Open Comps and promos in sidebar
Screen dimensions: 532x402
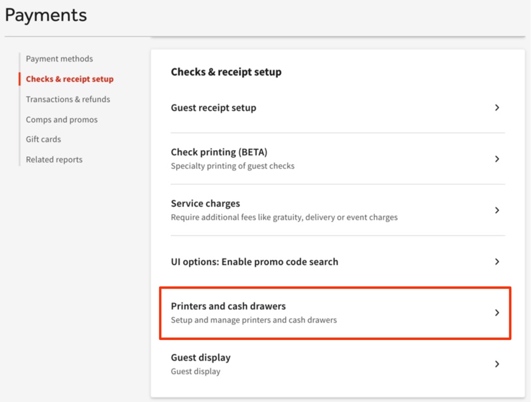pyautogui.click(x=62, y=120)
